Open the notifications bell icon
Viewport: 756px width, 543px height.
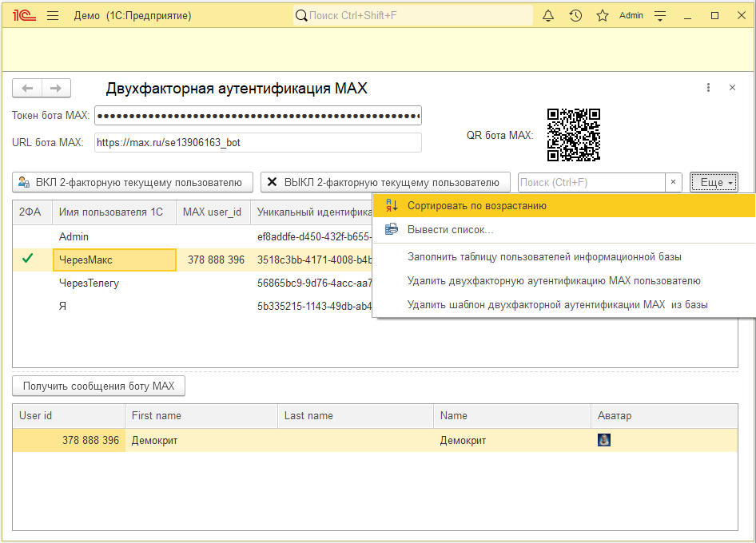pos(548,15)
